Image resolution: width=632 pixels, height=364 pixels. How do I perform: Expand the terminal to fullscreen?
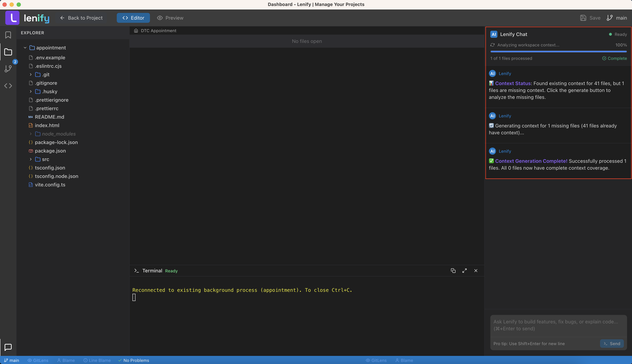(x=464, y=270)
